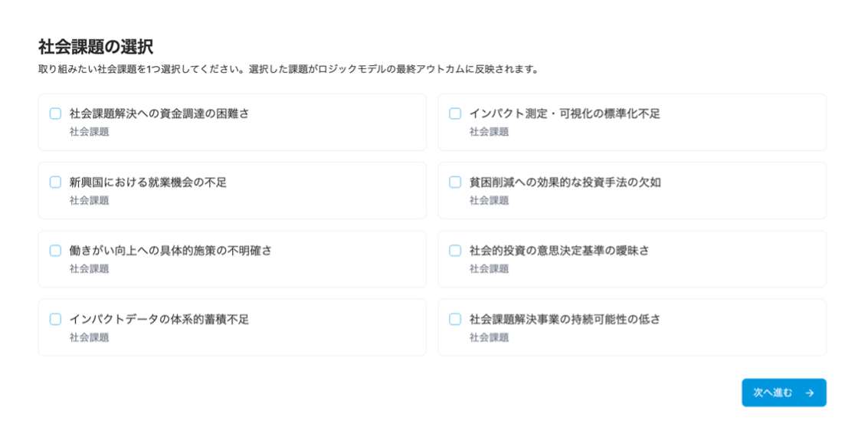Click the 新興国における就業機会の不足 title text
Viewport: 868px width, 447px height.
coord(148,182)
